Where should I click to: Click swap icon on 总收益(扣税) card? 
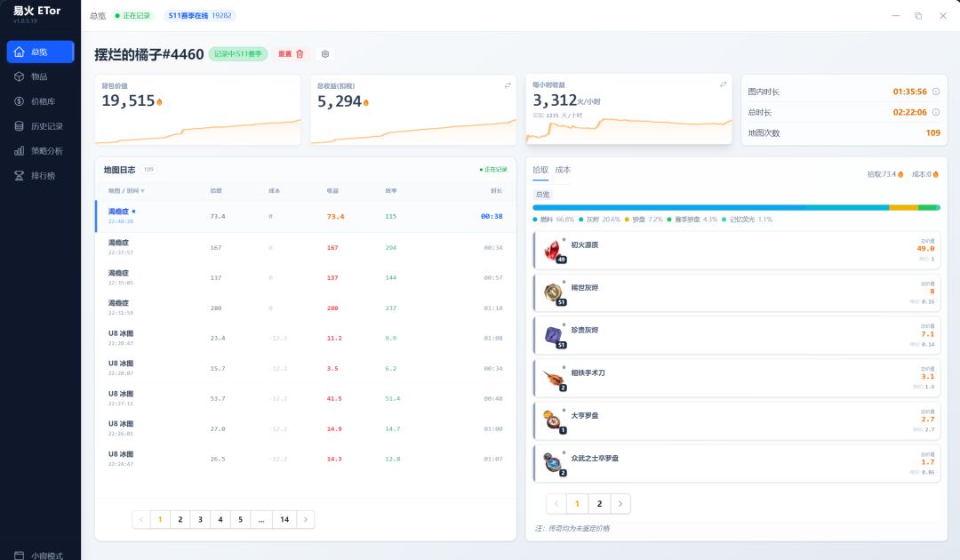508,85
